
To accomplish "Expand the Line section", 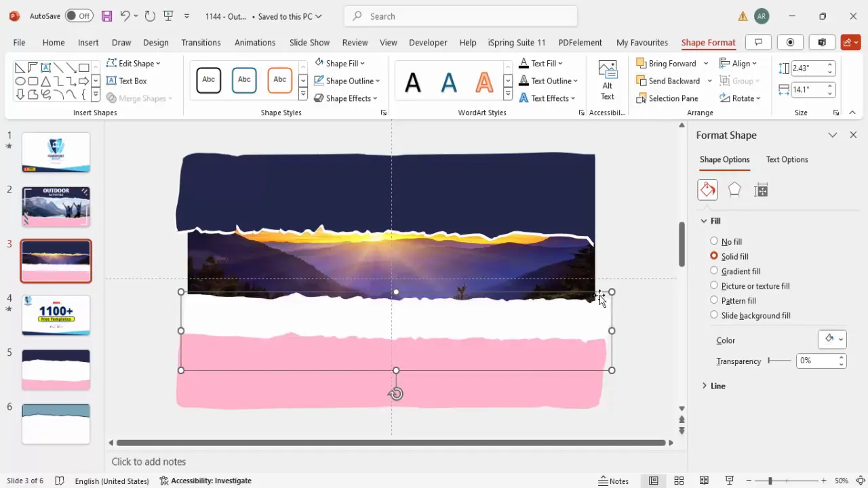I will (714, 386).
